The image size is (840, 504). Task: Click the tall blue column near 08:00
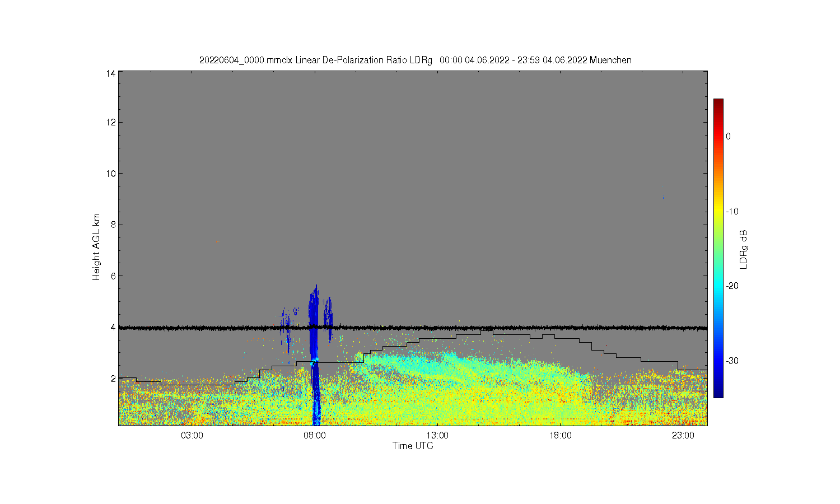coord(314,356)
